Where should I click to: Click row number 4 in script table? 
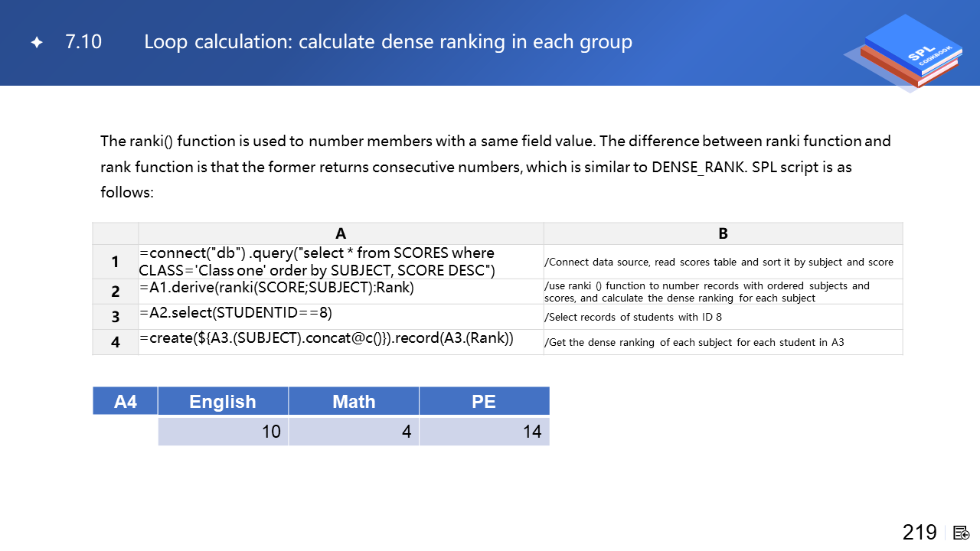click(115, 342)
